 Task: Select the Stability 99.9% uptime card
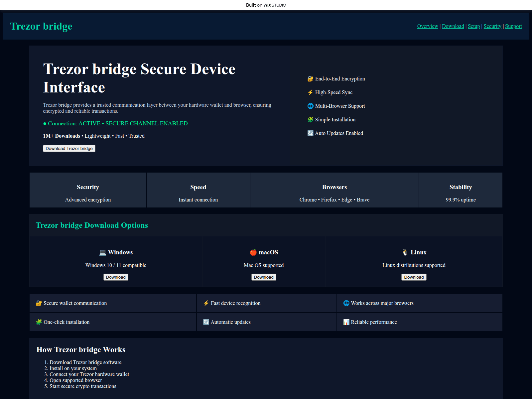[461, 190]
